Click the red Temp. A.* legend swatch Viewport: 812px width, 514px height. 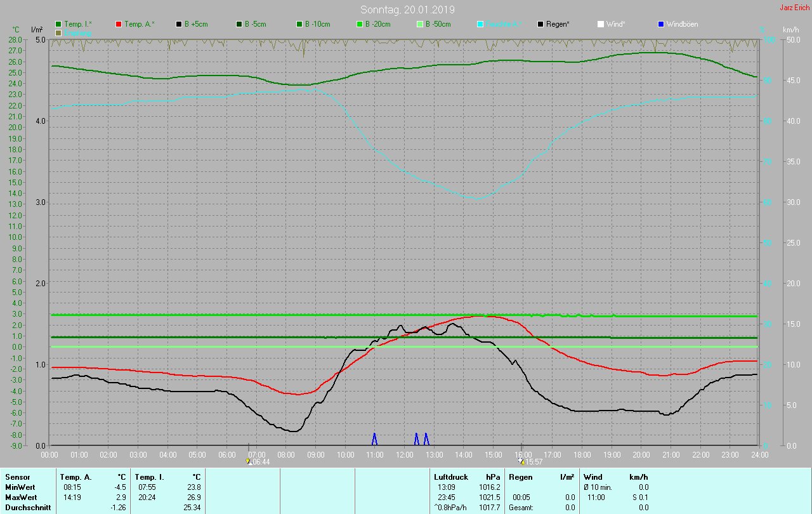pyautogui.click(x=119, y=24)
